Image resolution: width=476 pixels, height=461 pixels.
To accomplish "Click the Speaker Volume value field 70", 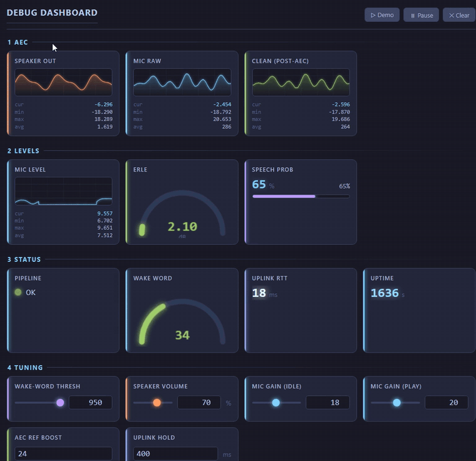I will tap(199, 403).
